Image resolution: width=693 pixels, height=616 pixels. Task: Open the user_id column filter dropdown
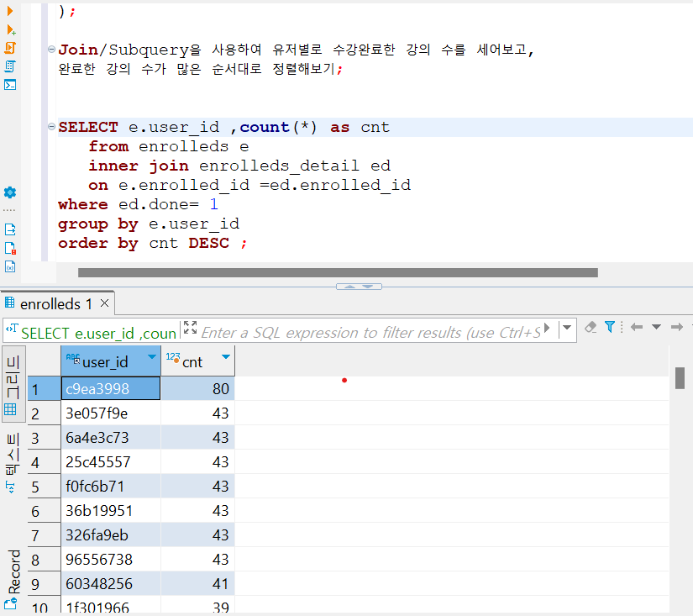[x=152, y=357]
